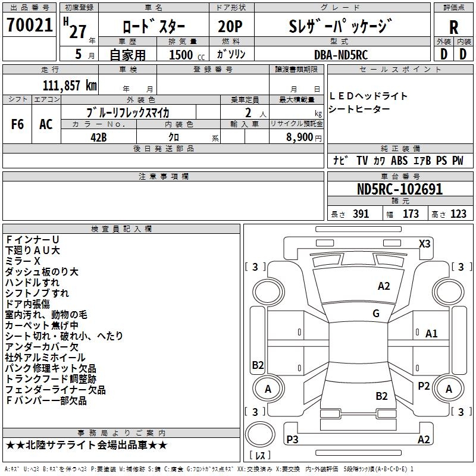
Task: Click door shape value 20P
Action: coord(230,26)
